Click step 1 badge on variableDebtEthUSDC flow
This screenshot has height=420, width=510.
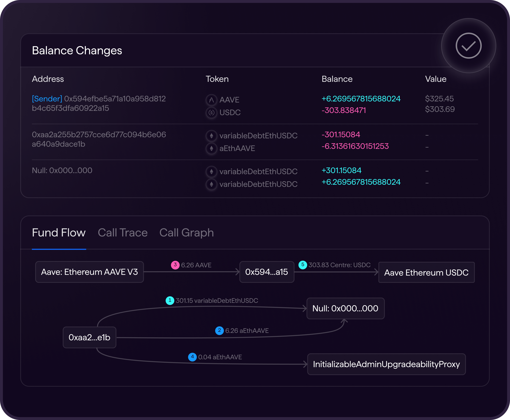coord(170,301)
